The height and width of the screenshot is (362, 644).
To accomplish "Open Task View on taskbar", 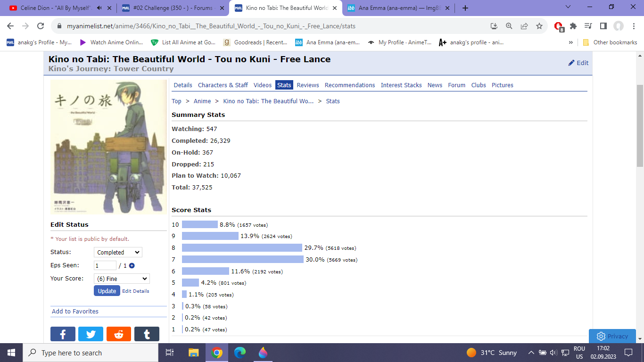I will (170, 353).
